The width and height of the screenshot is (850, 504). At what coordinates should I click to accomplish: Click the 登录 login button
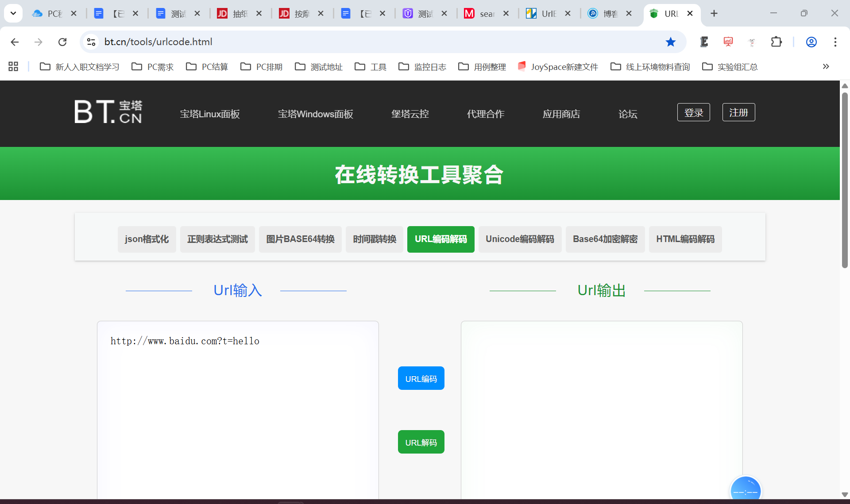693,112
